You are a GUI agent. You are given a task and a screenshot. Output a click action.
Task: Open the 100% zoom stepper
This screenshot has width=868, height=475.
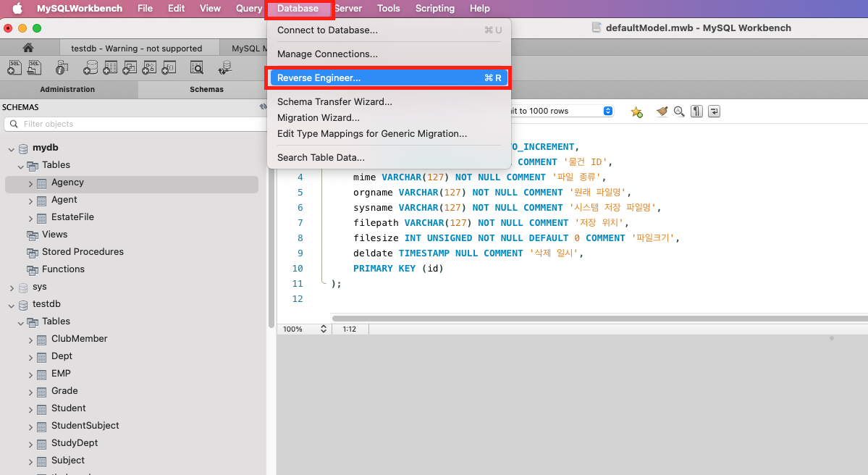[324, 329]
